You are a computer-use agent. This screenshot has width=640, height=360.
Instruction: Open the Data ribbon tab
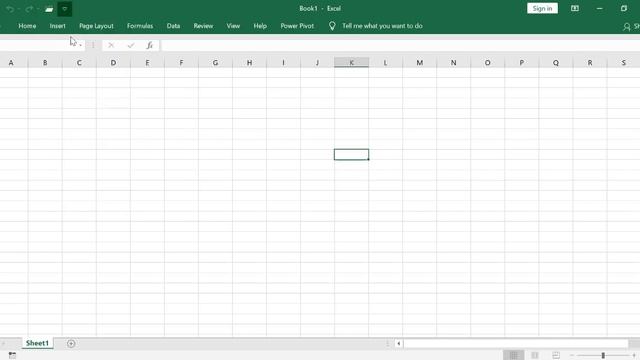coord(173,26)
